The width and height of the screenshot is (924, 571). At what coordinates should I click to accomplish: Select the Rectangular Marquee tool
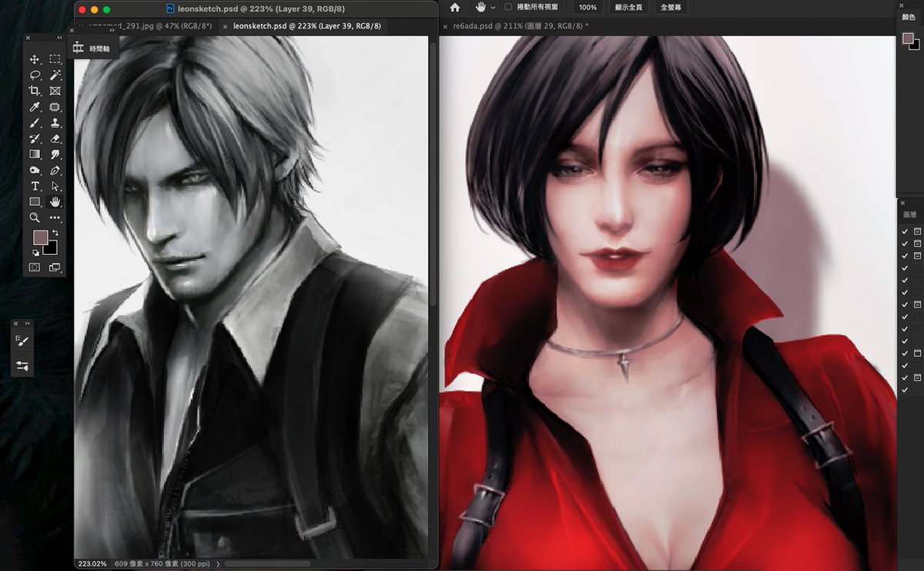pos(55,59)
